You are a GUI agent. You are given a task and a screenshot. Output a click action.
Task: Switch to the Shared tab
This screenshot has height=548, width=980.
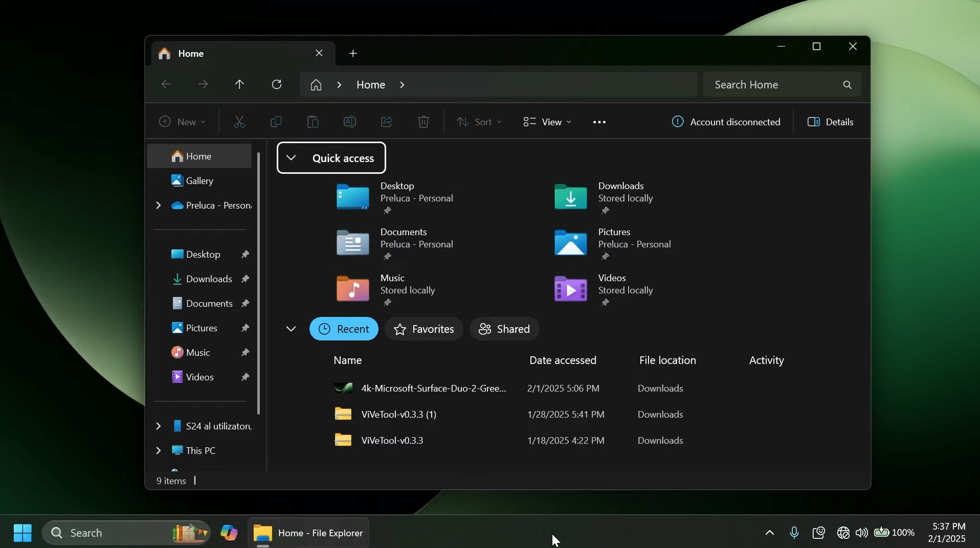[x=504, y=329]
